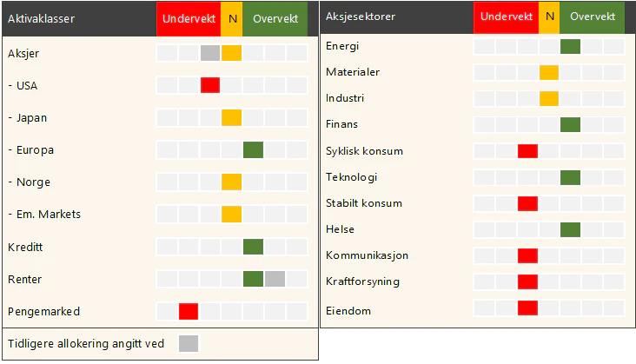
Task: Click the red USA underweight square
Action: point(210,85)
